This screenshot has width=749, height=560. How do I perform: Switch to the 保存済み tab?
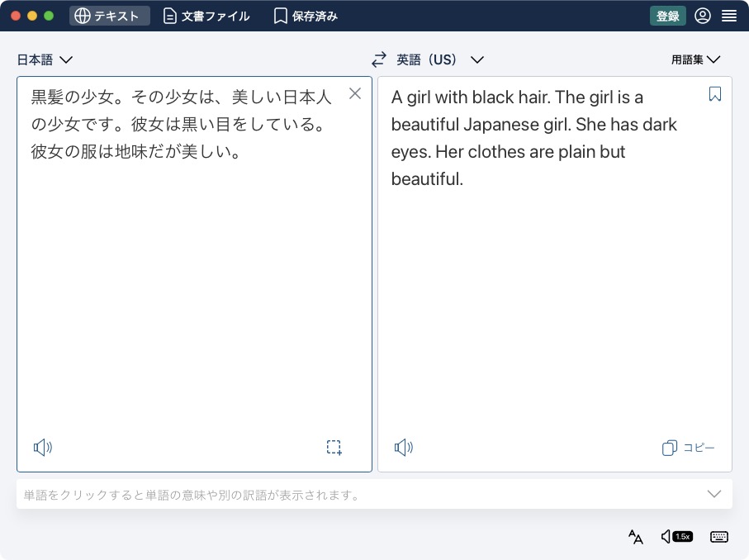click(x=305, y=16)
